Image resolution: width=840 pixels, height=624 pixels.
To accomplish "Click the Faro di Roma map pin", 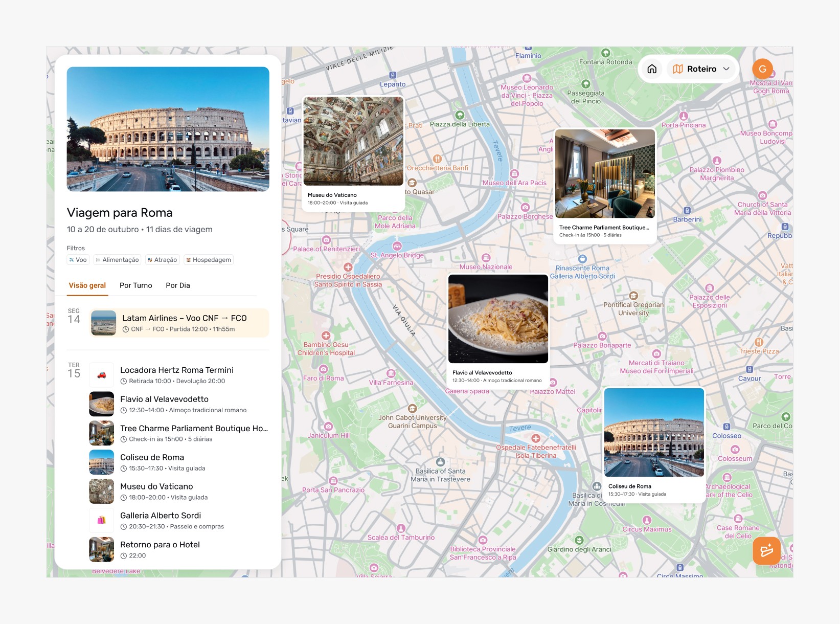I will click(323, 369).
